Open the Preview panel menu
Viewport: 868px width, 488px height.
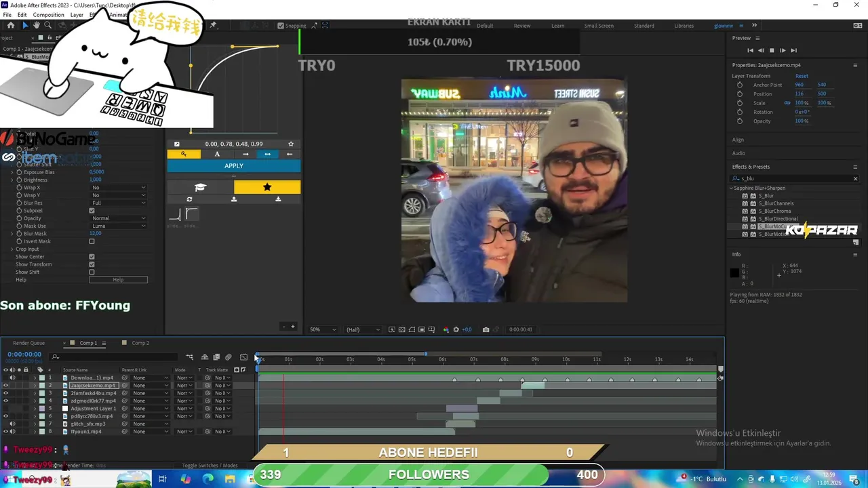click(757, 38)
